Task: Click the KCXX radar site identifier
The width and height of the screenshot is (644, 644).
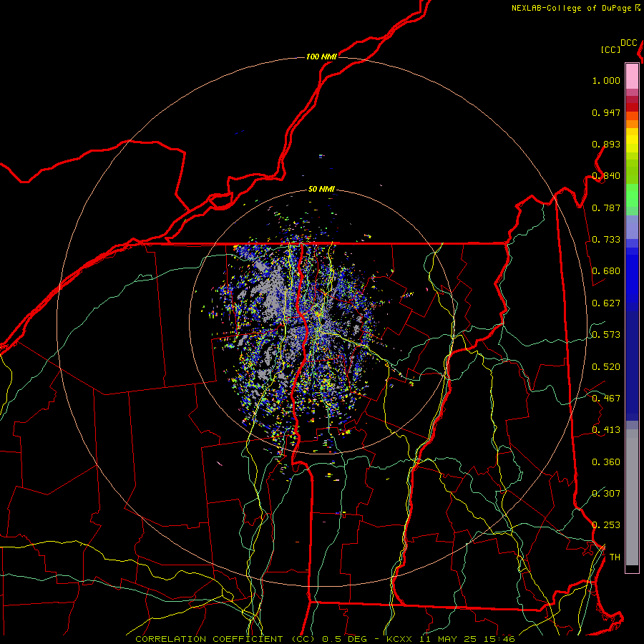Action: point(399,639)
